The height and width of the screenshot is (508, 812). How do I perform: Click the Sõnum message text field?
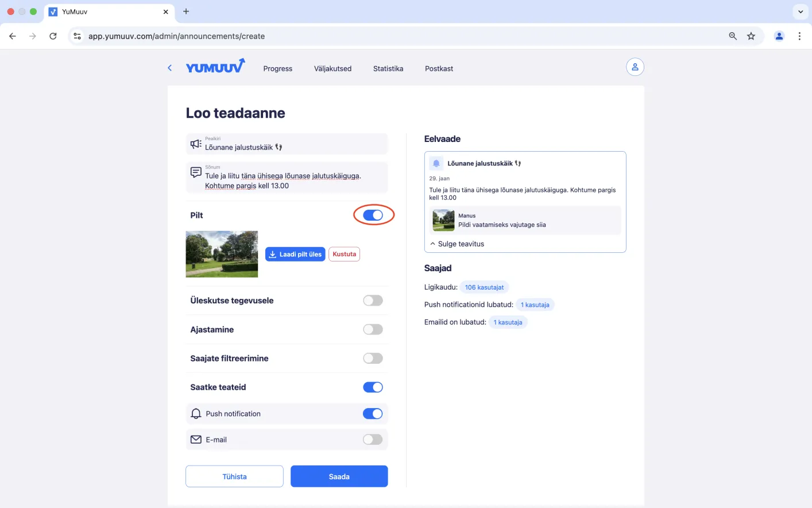point(287,177)
